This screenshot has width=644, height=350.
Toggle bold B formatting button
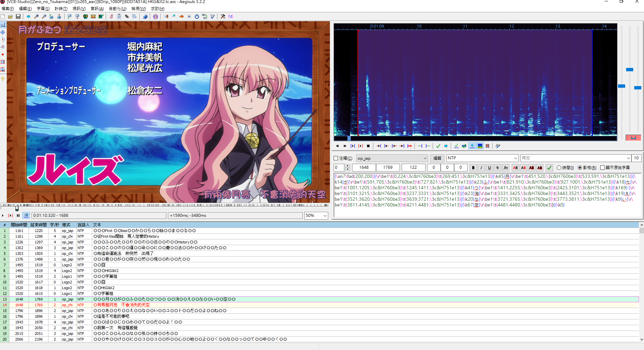(473, 168)
